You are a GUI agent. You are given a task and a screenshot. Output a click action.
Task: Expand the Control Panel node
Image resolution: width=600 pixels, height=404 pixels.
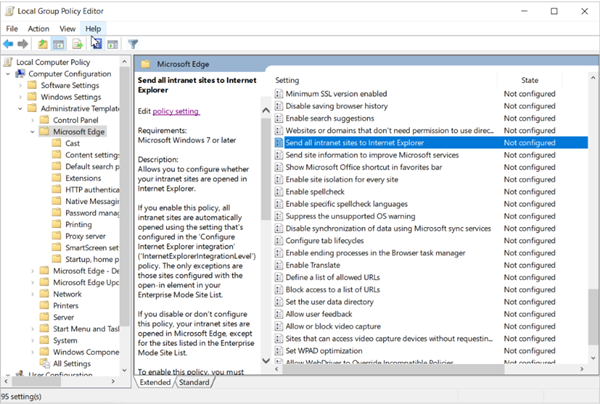tap(33, 120)
